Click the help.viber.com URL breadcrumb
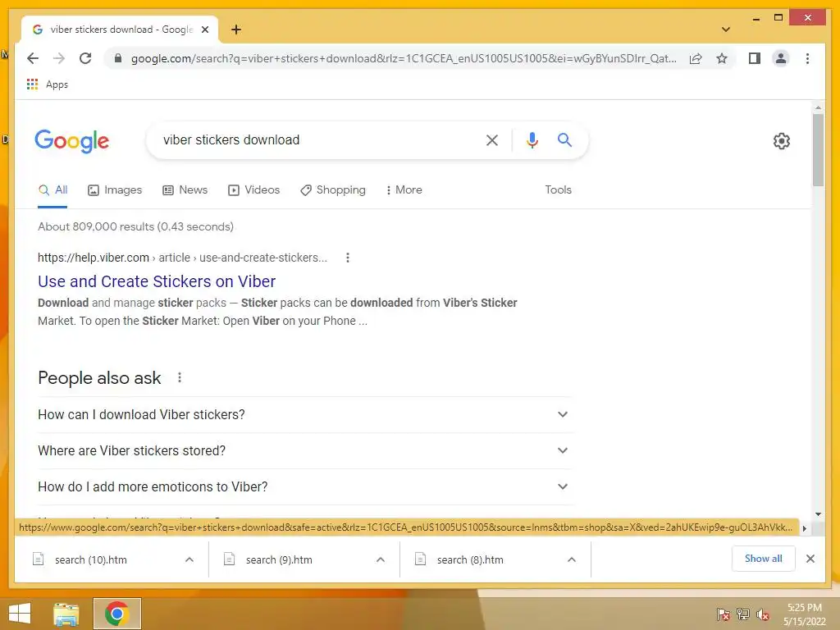Image resolution: width=840 pixels, height=630 pixels. [182, 258]
